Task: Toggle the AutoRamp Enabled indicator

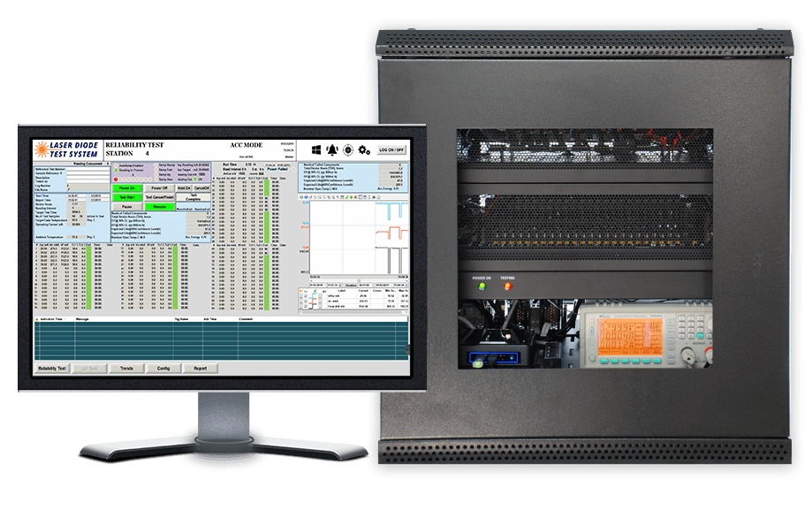Action: coord(115,165)
